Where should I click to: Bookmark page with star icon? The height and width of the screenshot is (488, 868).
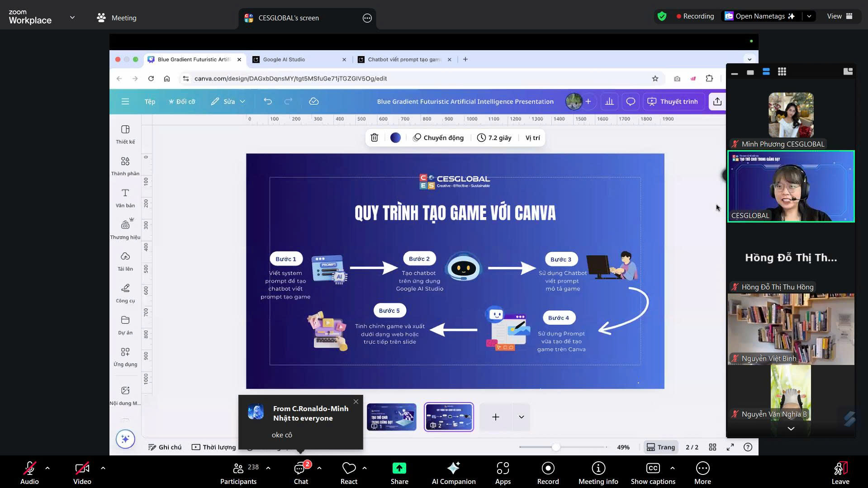coord(655,78)
